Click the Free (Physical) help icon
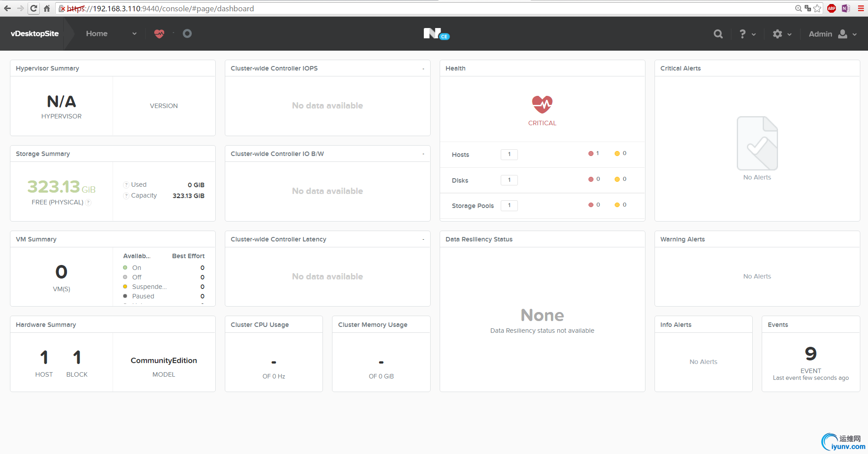 [x=88, y=203]
